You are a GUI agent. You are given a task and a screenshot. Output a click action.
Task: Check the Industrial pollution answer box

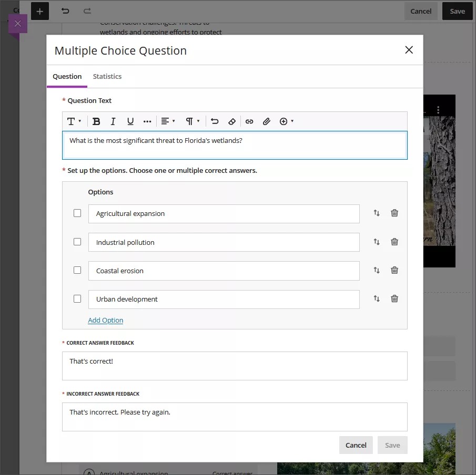(77, 242)
